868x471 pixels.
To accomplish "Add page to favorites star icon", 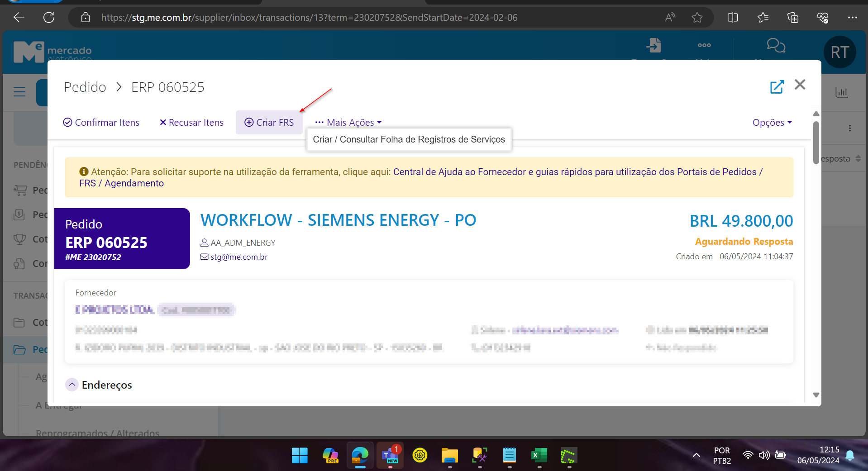I will pyautogui.click(x=697, y=18).
